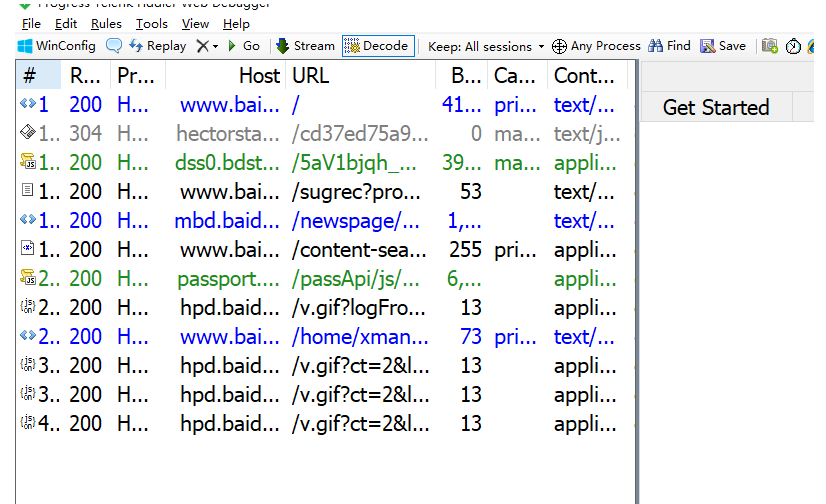Screen dimensions: 826x504
Task: Click the icon of session number 4..
Action: (x=27, y=421)
